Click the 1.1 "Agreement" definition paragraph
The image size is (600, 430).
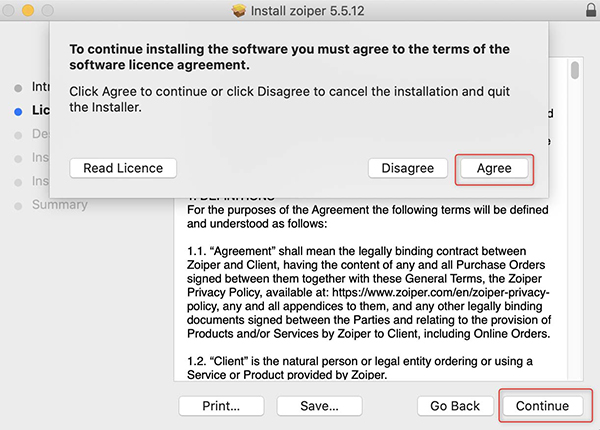369,292
